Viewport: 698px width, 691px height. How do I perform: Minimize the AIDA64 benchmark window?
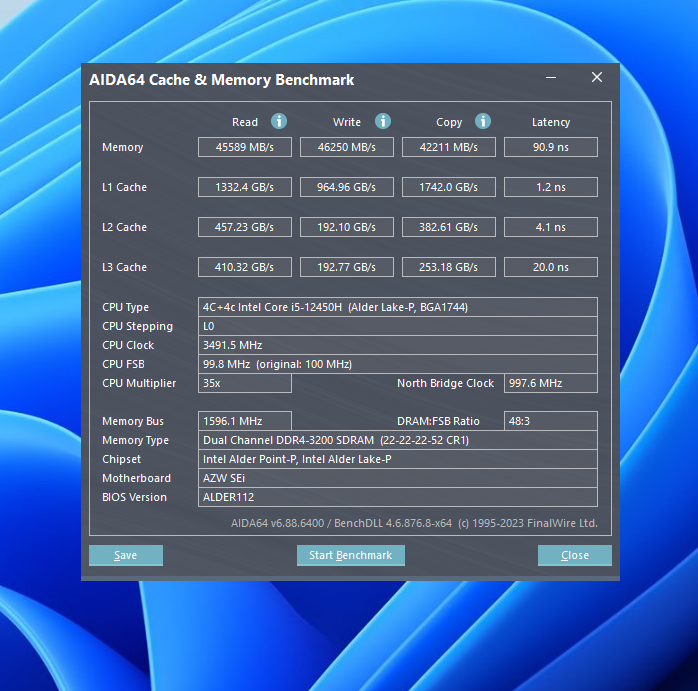(551, 77)
